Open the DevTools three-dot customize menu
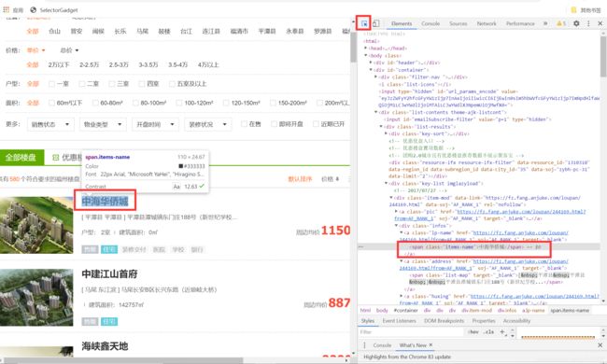 click(588, 23)
